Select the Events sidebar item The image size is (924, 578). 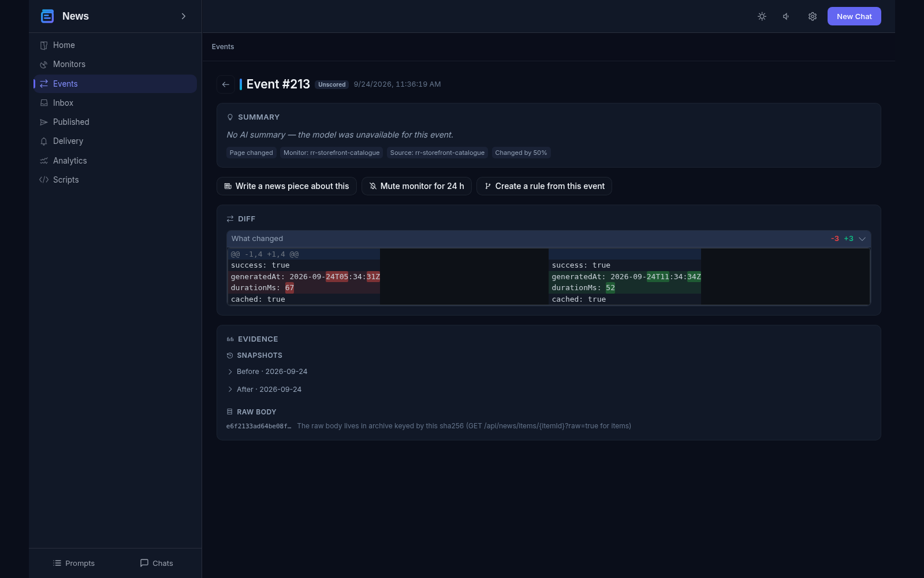point(115,84)
